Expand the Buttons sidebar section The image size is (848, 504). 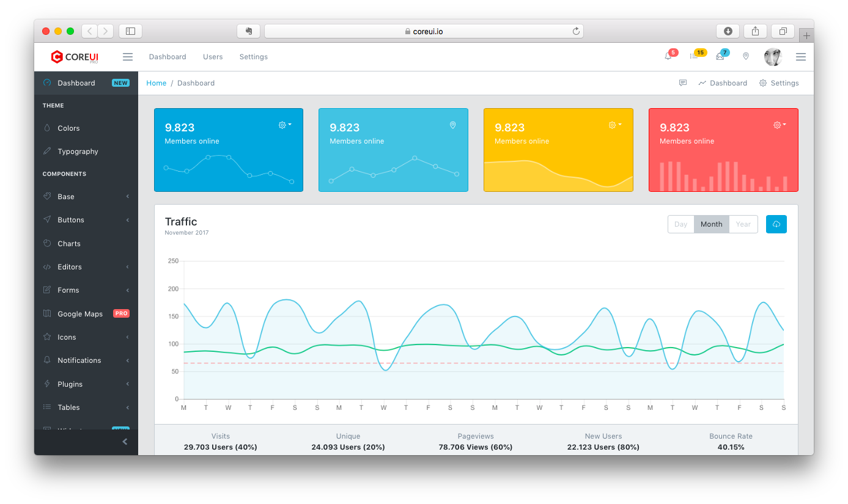click(x=72, y=219)
